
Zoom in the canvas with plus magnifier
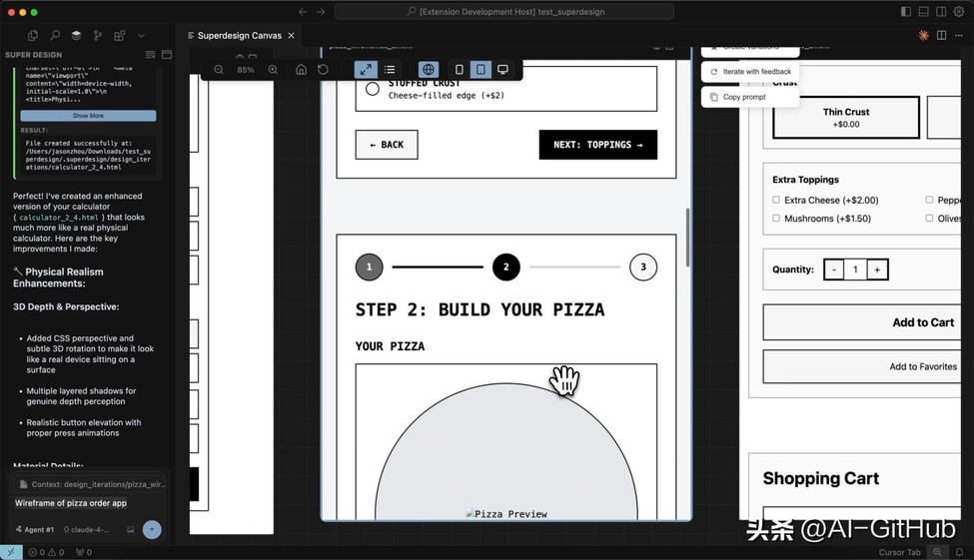(x=273, y=70)
